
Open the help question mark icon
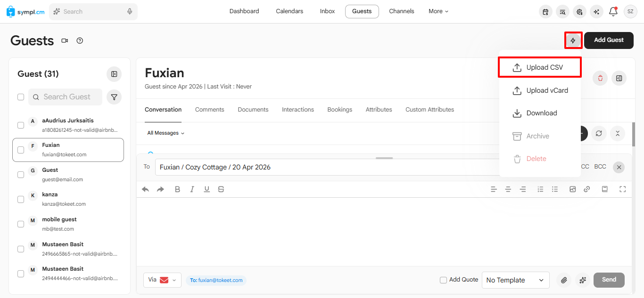point(80,40)
